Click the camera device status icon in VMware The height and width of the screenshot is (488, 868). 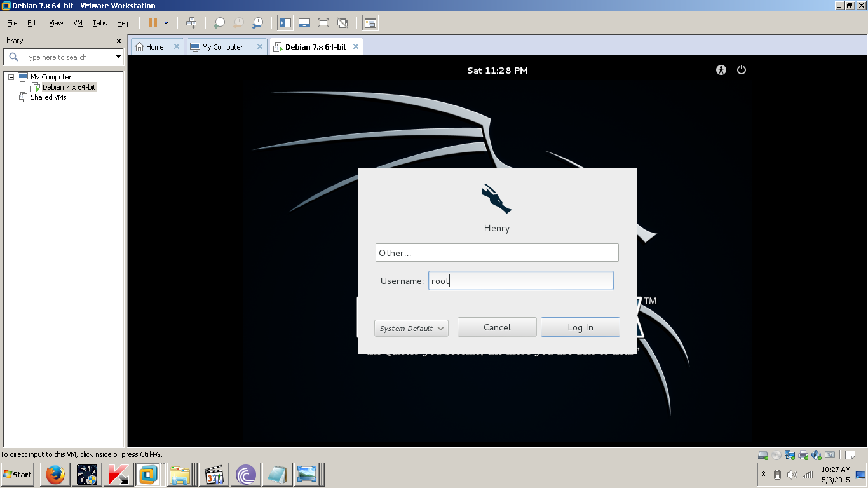click(830, 455)
